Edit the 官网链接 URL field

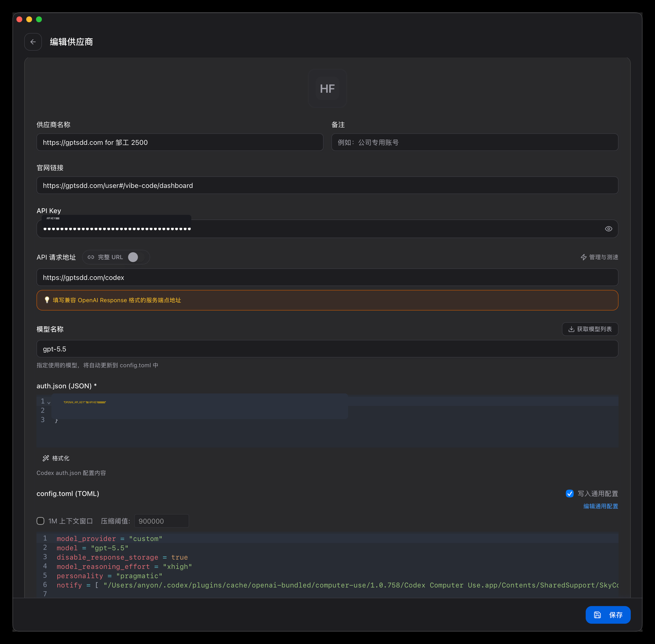click(327, 185)
